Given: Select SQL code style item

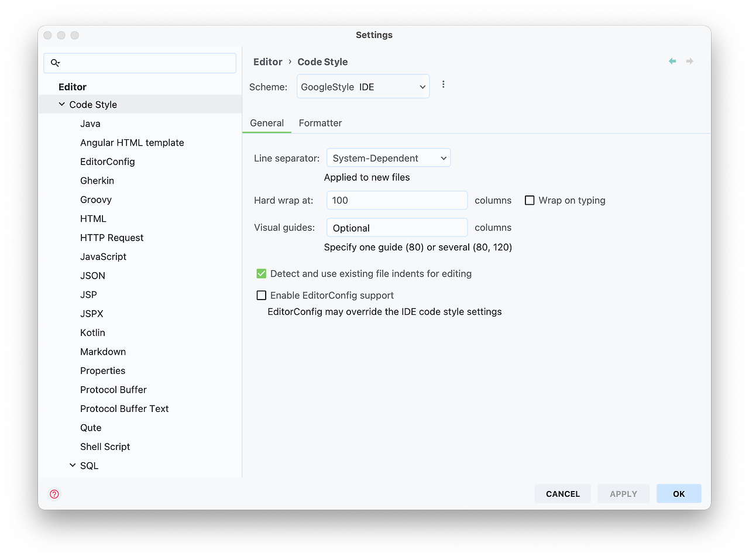Looking at the screenshot, I should click(90, 466).
